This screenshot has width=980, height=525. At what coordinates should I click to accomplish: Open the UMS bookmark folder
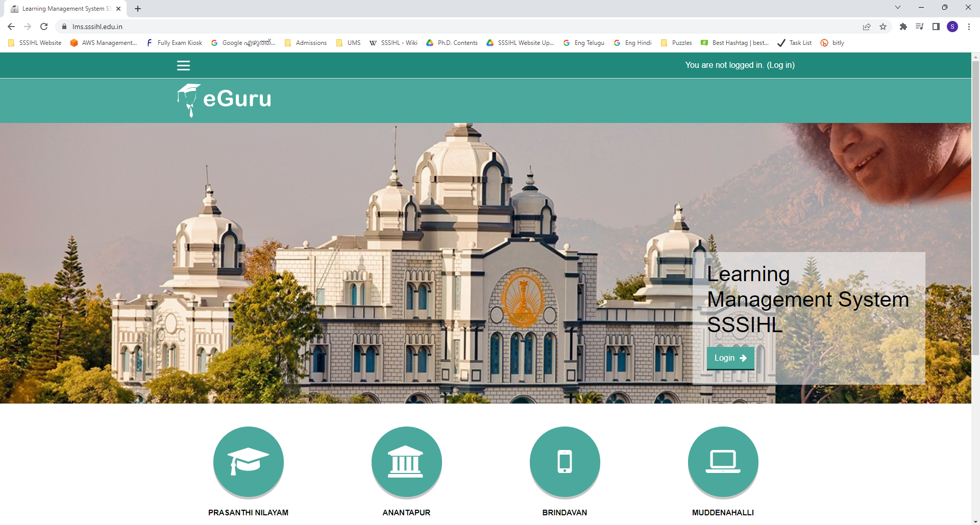click(x=349, y=43)
